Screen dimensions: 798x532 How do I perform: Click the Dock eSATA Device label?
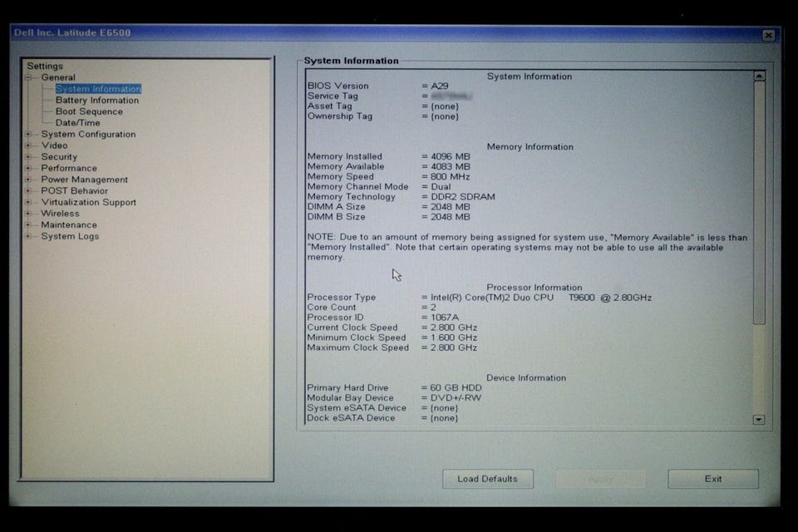[x=351, y=418]
